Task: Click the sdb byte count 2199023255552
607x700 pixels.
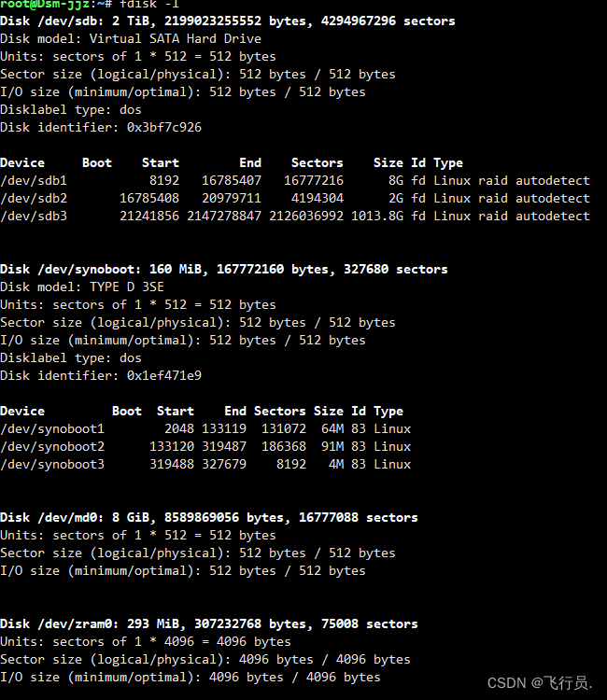Action: coord(213,21)
